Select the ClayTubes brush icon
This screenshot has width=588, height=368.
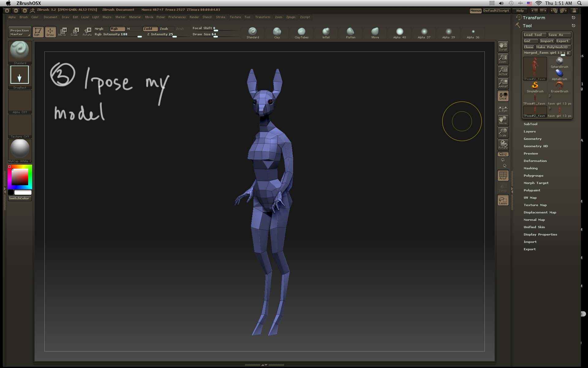(x=301, y=32)
